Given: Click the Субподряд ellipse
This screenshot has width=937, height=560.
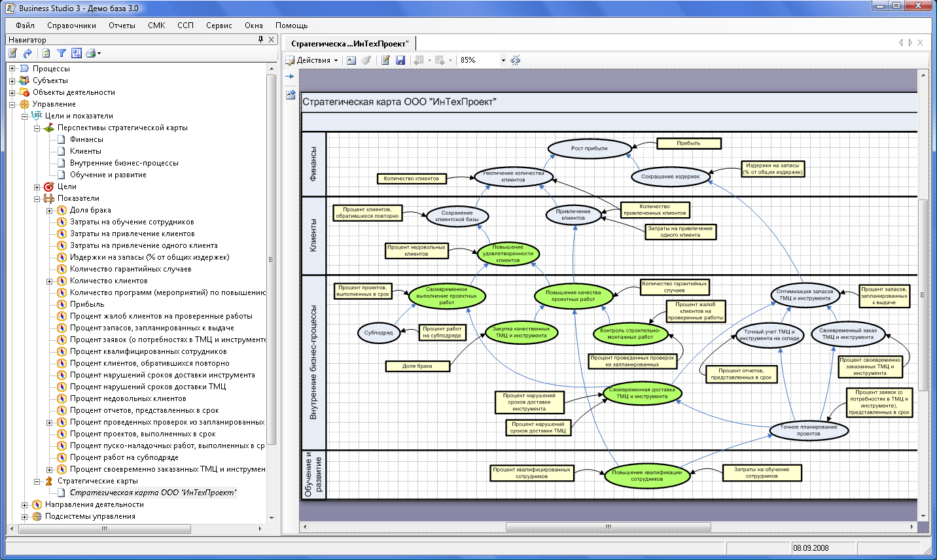Looking at the screenshot, I should pyautogui.click(x=378, y=332).
